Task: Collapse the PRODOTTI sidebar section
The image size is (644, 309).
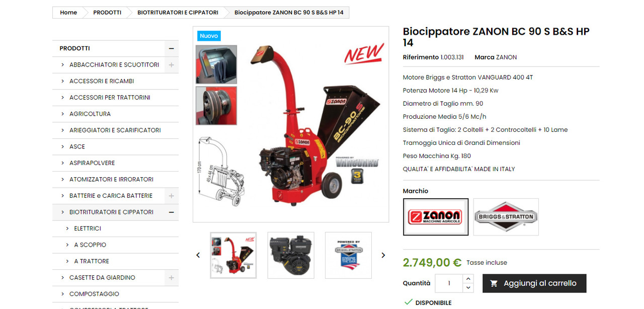Action: click(171, 48)
